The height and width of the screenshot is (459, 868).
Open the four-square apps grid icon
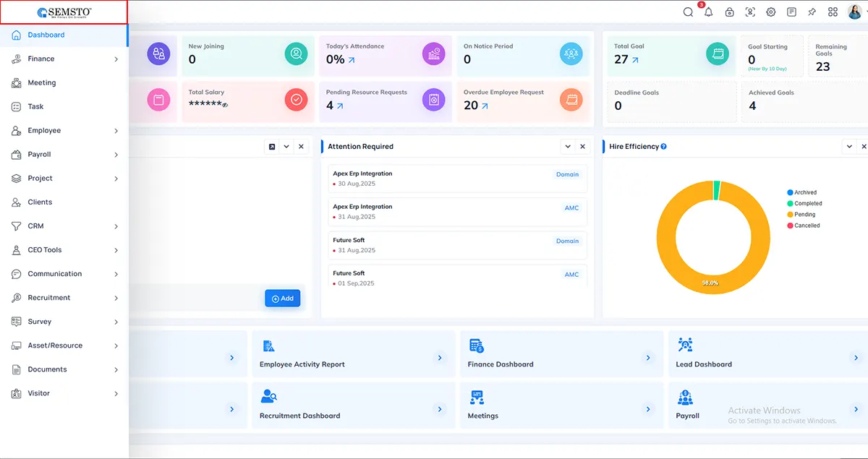click(x=833, y=12)
